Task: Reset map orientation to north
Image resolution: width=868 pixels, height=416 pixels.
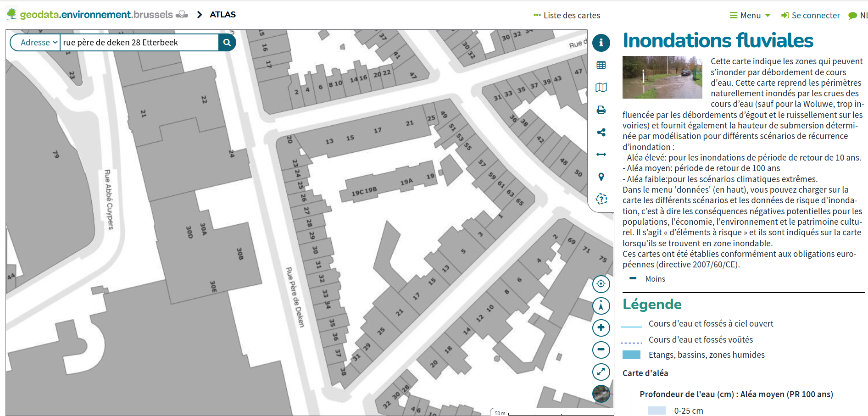Action: click(x=601, y=306)
